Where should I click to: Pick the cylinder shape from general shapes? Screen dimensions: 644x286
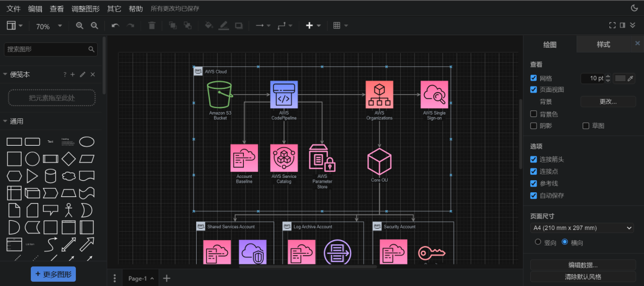click(x=50, y=176)
